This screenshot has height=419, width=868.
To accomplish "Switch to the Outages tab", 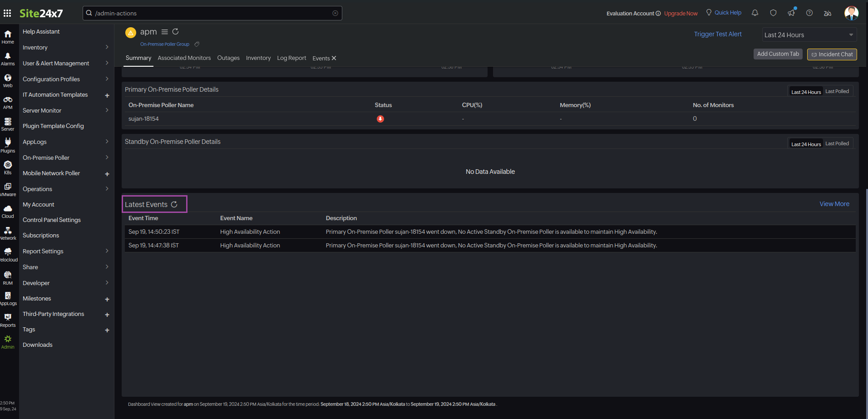I will coord(228,58).
